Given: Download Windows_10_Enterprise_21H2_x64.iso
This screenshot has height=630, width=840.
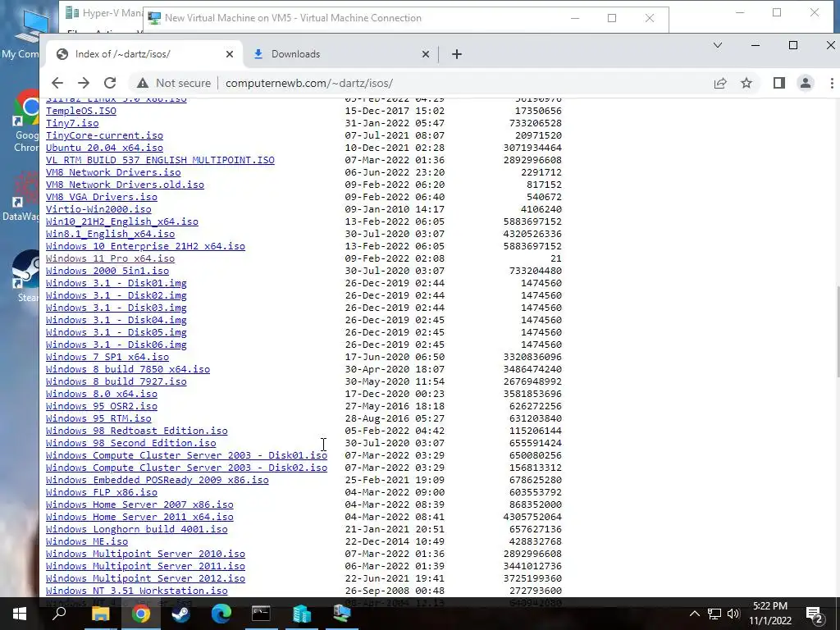Looking at the screenshot, I should [x=145, y=246].
